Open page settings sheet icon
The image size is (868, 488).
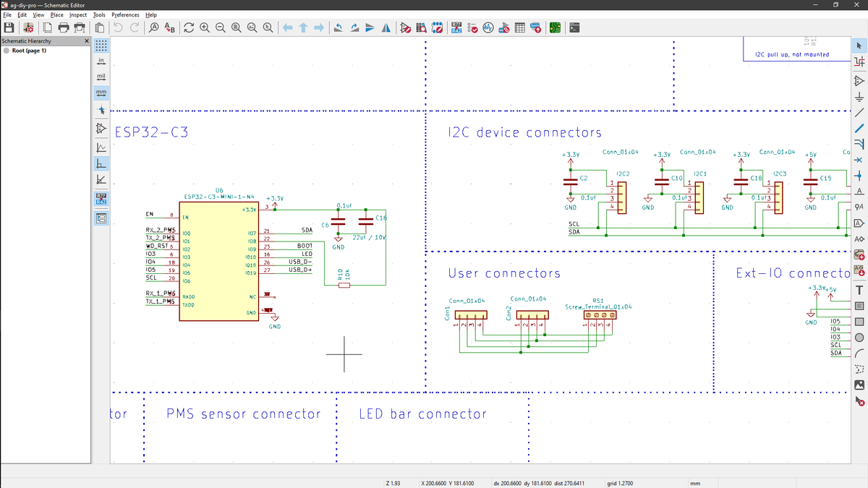click(48, 27)
